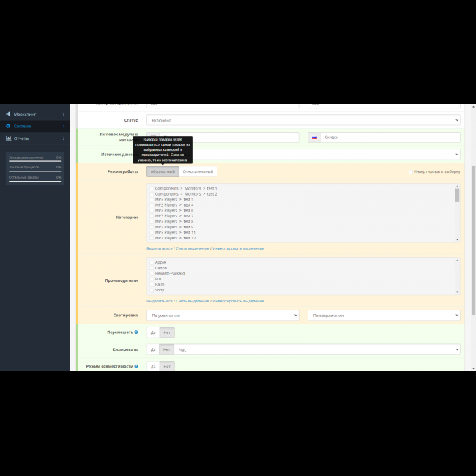Click the scroll-down arrow of the Категории list
Screen dimensions: 476x476
pos(458,239)
